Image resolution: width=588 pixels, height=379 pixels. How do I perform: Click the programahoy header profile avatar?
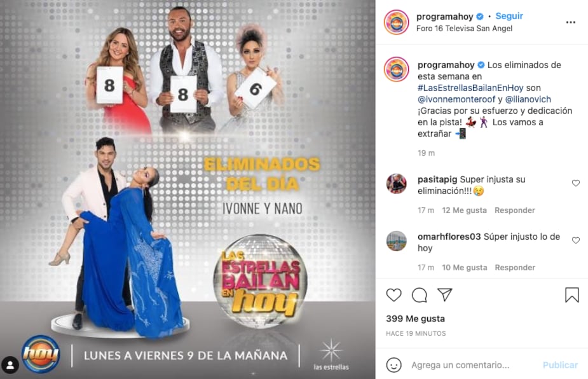pos(397,22)
